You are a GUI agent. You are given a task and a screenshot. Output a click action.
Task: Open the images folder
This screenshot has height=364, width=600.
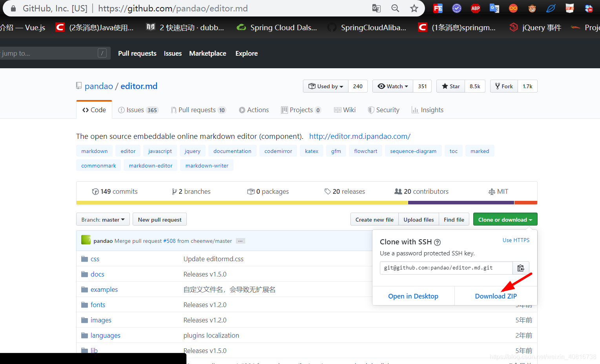tap(101, 320)
